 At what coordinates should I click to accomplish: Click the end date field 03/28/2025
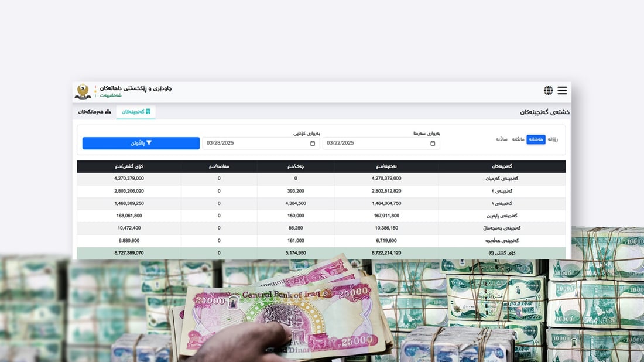[x=255, y=144]
